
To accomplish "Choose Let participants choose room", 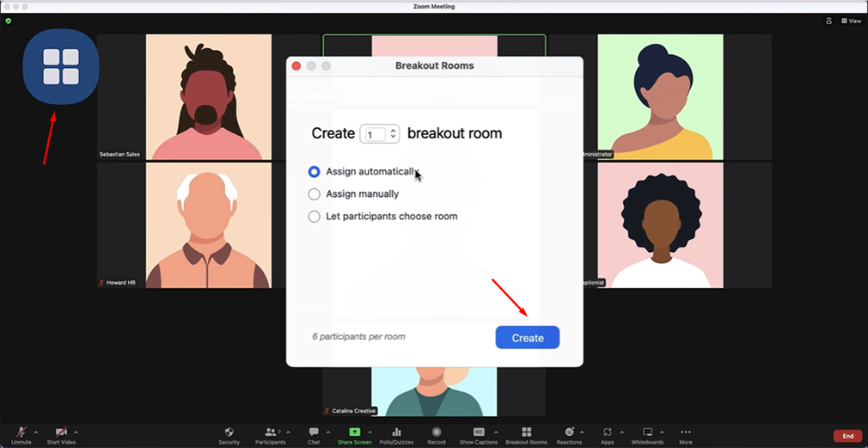I will tap(315, 217).
